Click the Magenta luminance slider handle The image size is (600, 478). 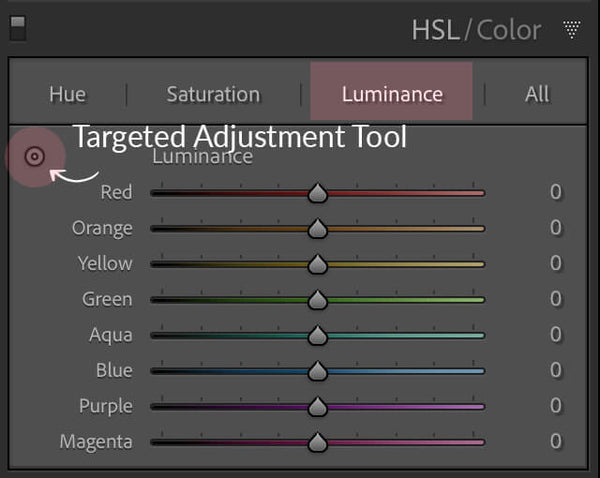pyautogui.click(x=318, y=442)
